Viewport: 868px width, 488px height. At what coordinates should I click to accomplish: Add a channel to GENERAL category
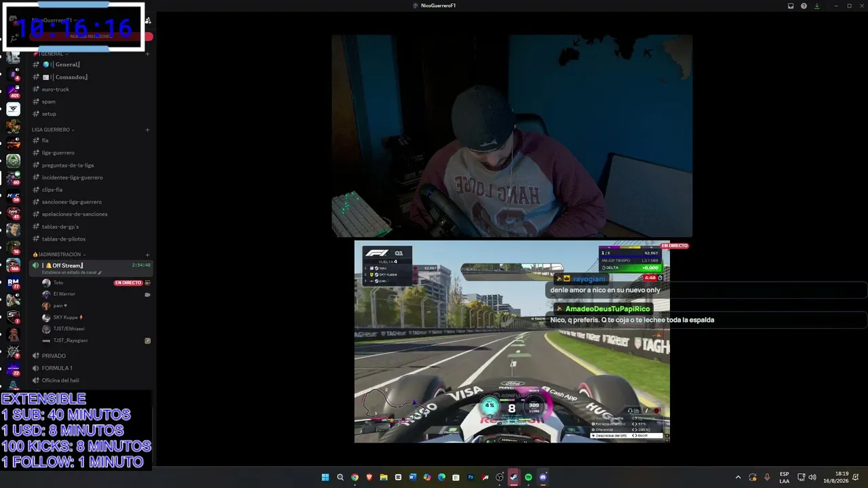click(147, 54)
